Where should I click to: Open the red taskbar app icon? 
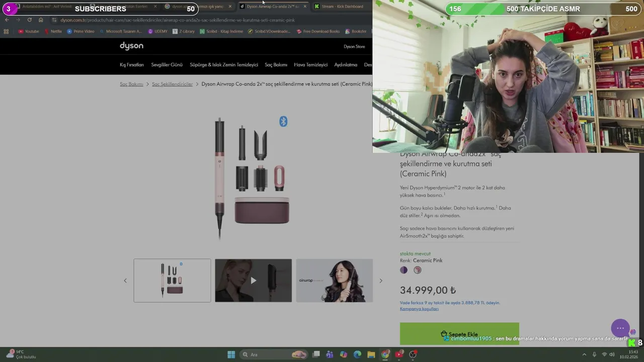399,354
